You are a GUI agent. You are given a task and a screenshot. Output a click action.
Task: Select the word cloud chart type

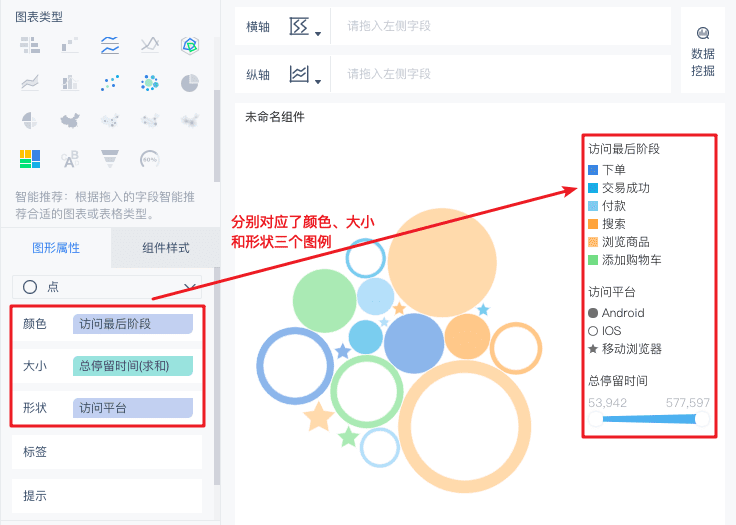click(70, 159)
